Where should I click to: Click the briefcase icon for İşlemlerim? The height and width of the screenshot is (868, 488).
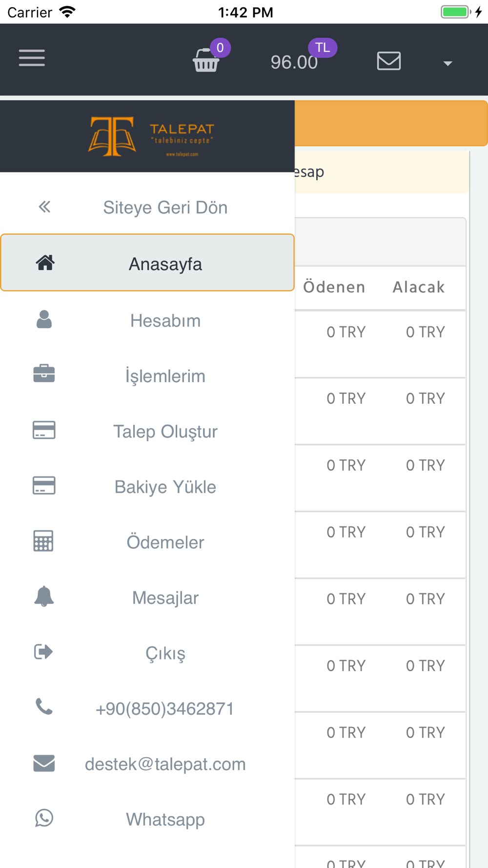pos(44,374)
